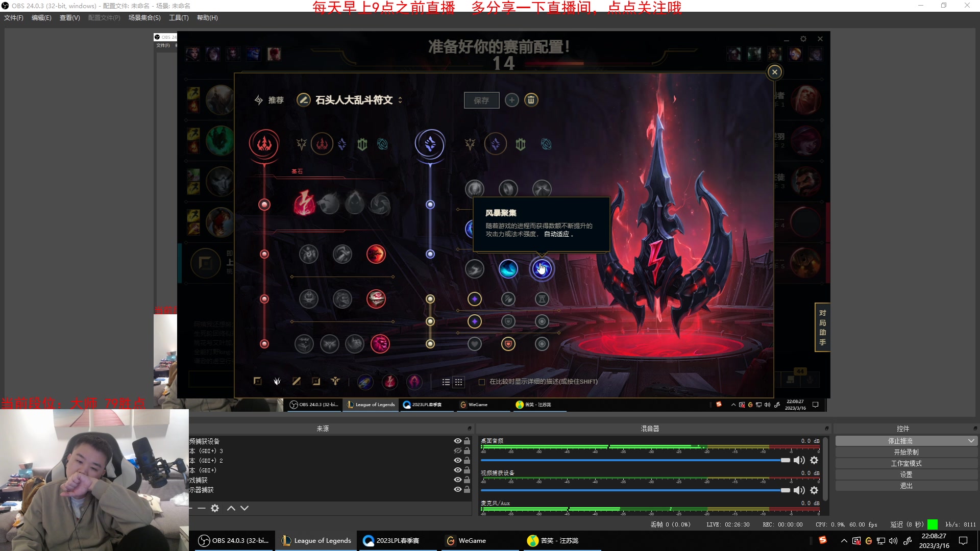Viewport: 980px width, 551px height.
Task: Pick the highlighted Sudden Impact rune
Action: [x=376, y=254]
